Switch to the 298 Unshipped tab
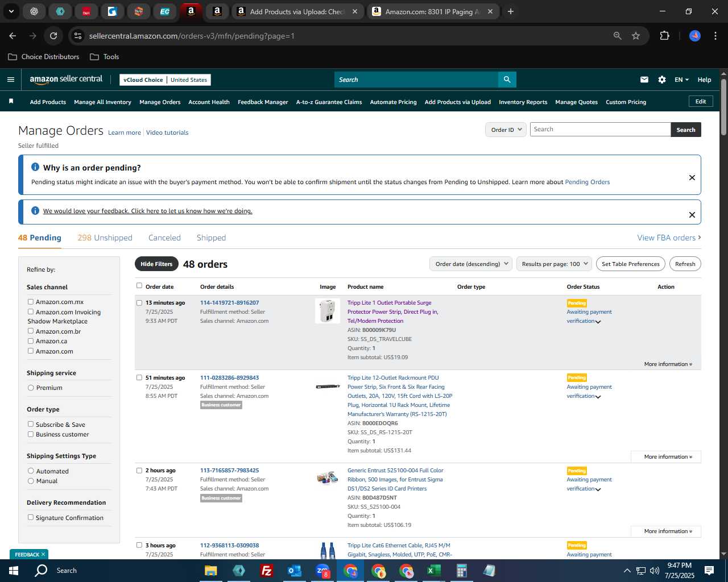The width and height of the screenshot is (728, 582). (x=105, y=238)
